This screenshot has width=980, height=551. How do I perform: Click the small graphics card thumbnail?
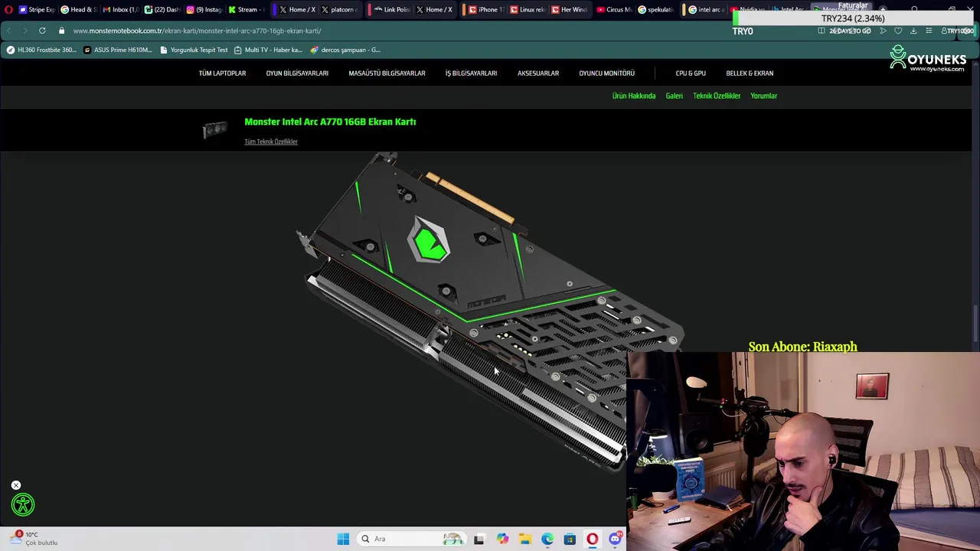(215, 129)
